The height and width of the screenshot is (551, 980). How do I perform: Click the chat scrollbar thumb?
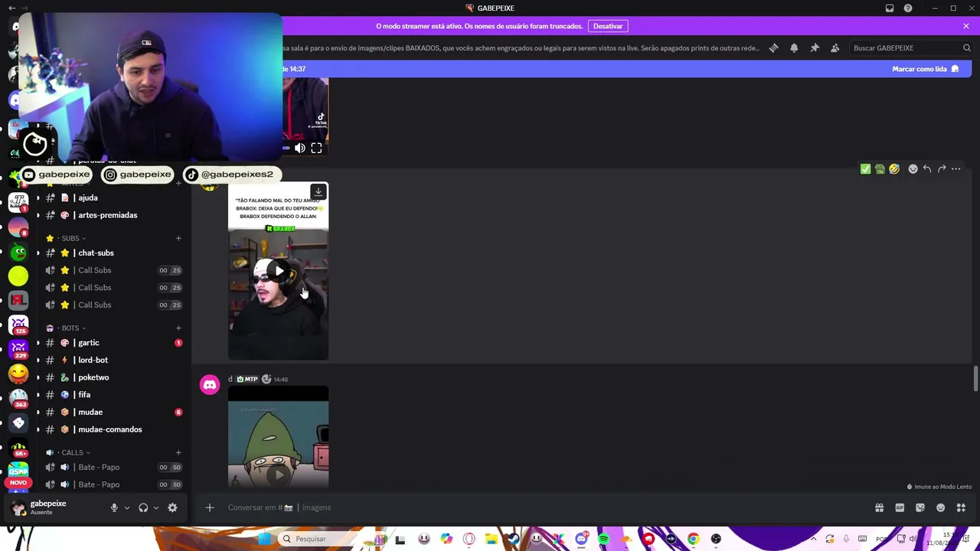975,377
